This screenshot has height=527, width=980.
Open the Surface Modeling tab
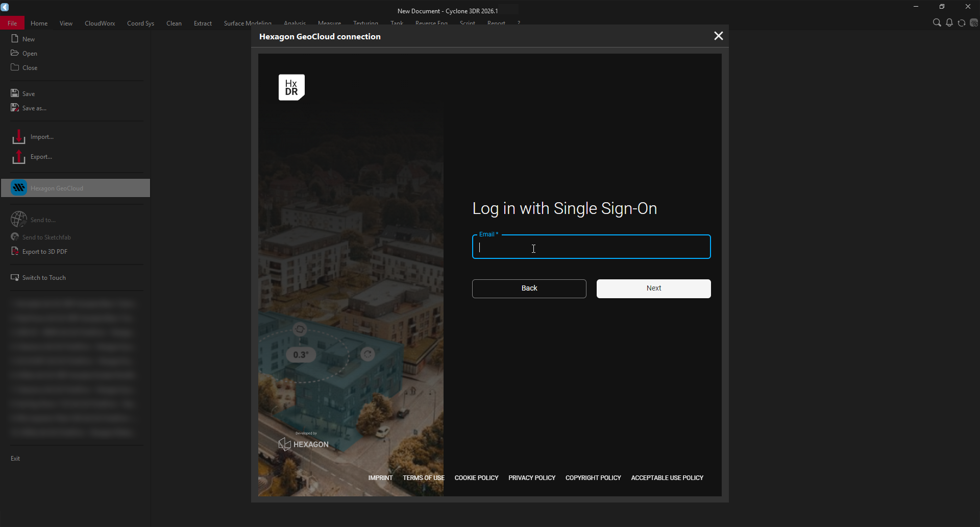click(248, 23)
